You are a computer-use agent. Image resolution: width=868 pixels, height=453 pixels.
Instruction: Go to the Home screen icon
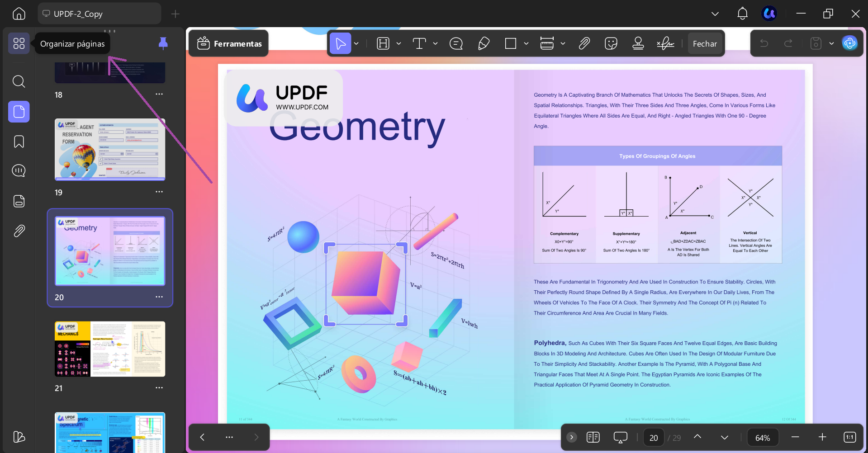19,14
